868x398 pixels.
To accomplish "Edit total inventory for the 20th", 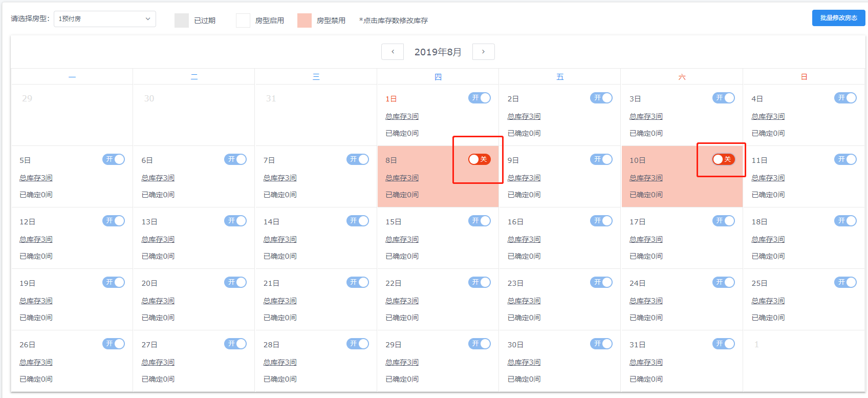I will [158, 301].
